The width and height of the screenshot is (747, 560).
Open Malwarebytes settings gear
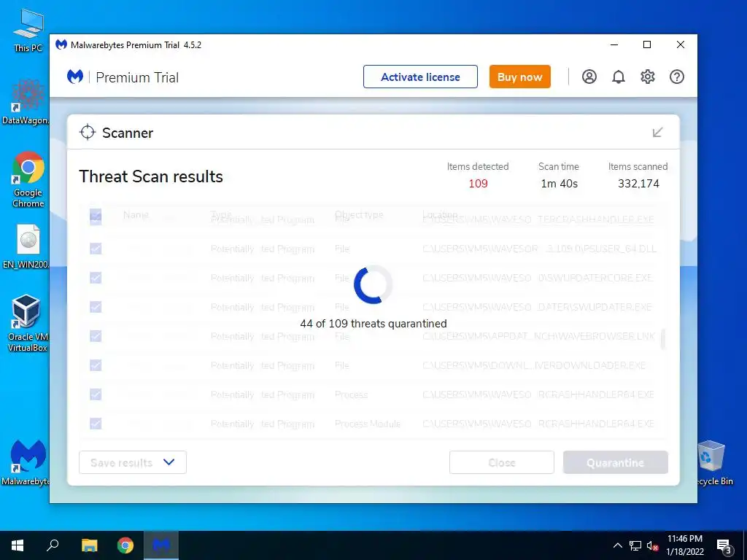click(x=648, y=77)
